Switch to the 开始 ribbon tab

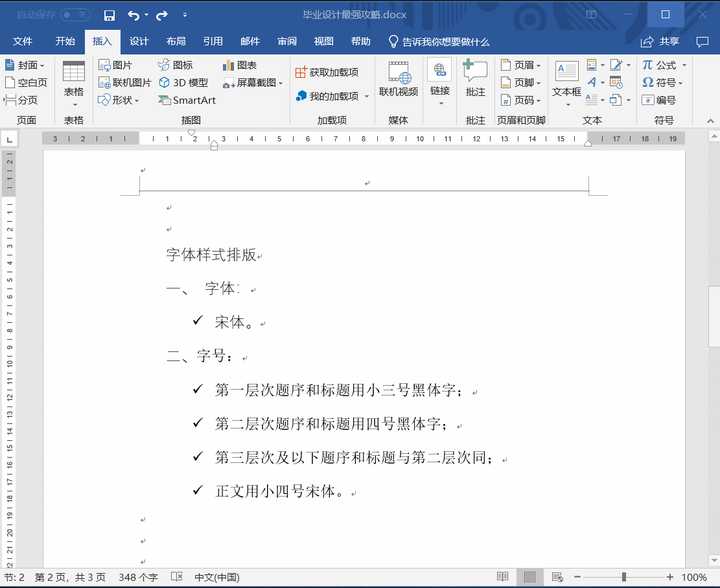[65, 41]
